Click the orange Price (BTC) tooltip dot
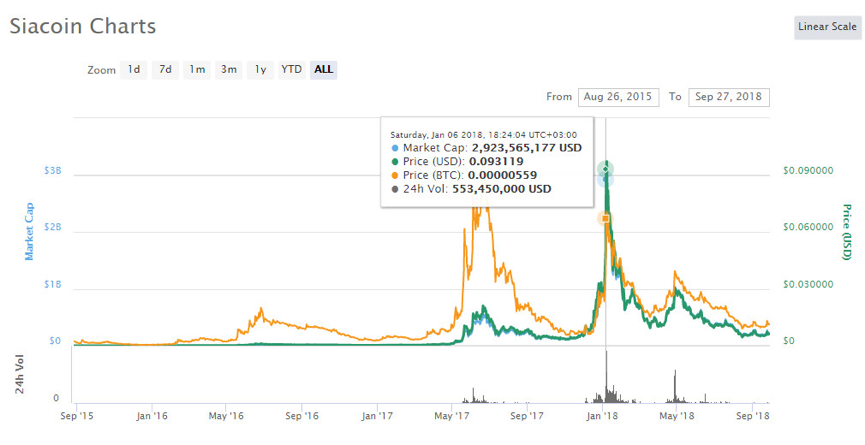This screenshot has width=865, height=445. 395,176
